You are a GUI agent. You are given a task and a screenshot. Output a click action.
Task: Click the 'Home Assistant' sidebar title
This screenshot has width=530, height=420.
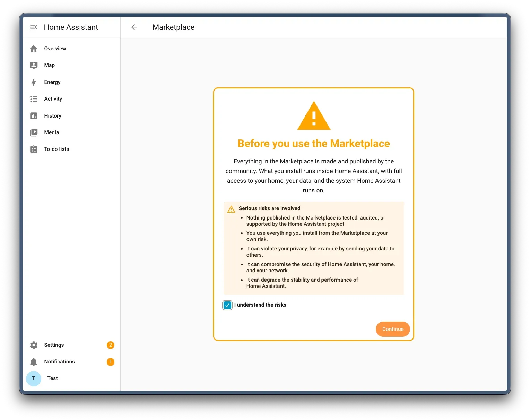coord(71,27)
